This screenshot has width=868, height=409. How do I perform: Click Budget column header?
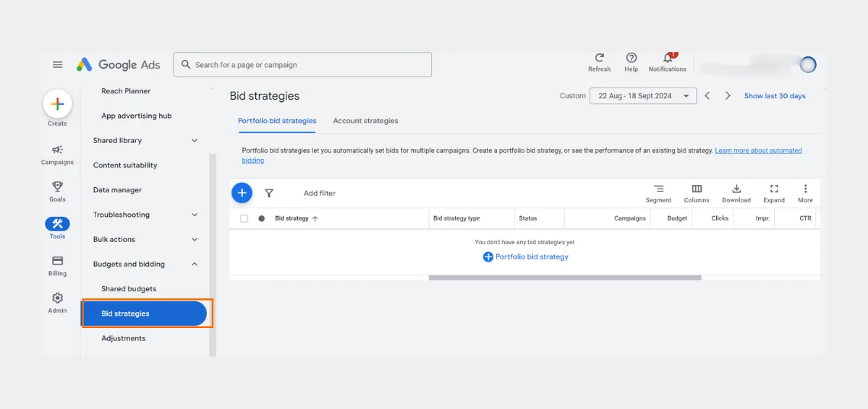(x=677, y=218)
